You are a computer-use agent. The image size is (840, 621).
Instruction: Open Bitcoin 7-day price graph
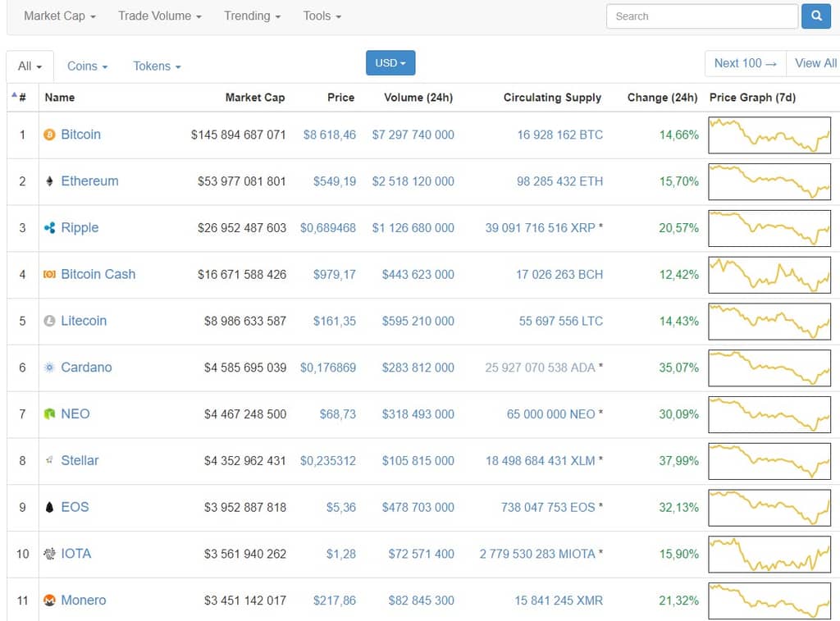(769, 135)
